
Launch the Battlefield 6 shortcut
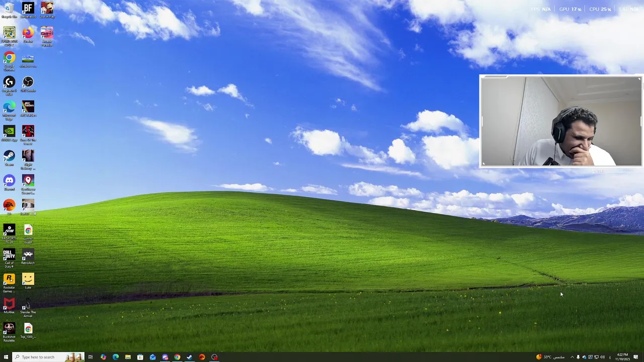(28, 10)
